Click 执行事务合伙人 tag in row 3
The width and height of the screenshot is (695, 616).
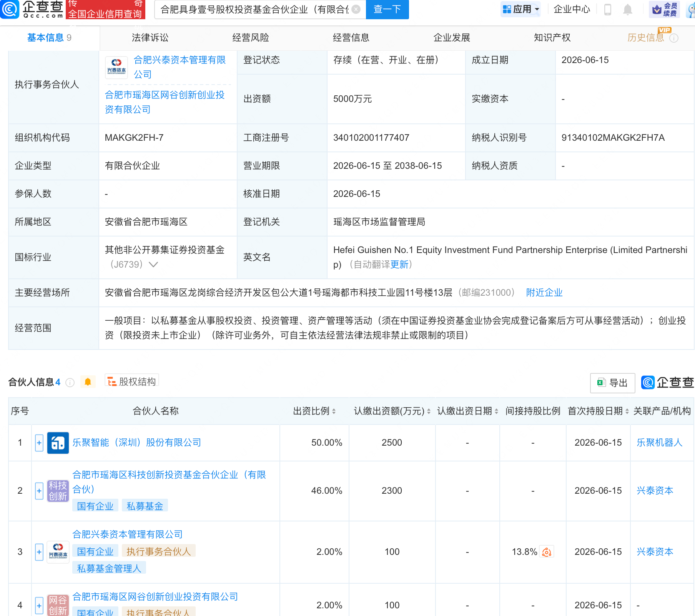[159, 552]
